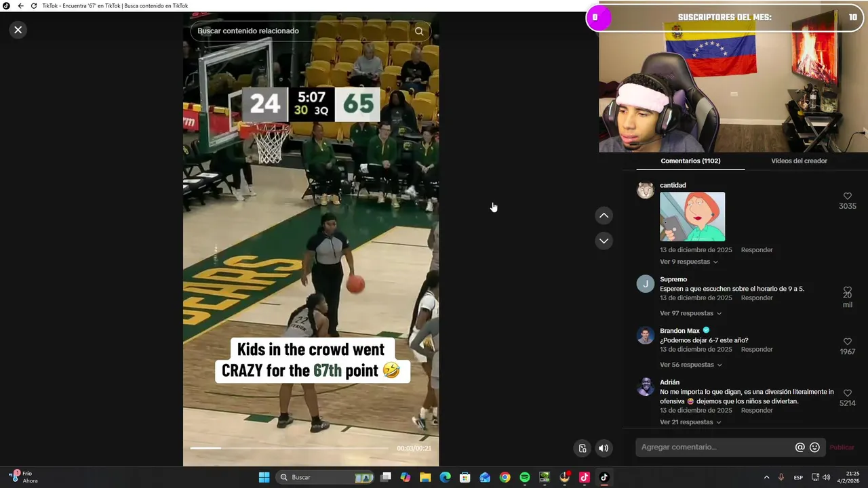The width and height of the screenshot is (868, 488).
Task: Switch to the black TikTok app taskbar icon
Action: tap(604, 477)
